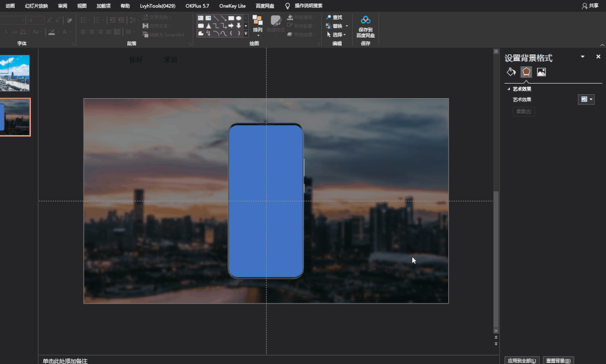This screenshot has width=606, height=364.
Task: Click the 重置背景 button
Action: coord(558,360)
